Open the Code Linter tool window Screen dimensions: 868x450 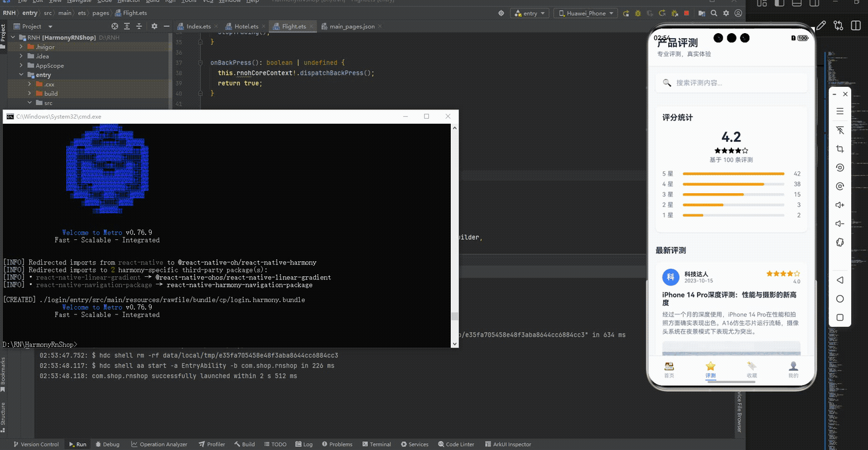point(455,444)
